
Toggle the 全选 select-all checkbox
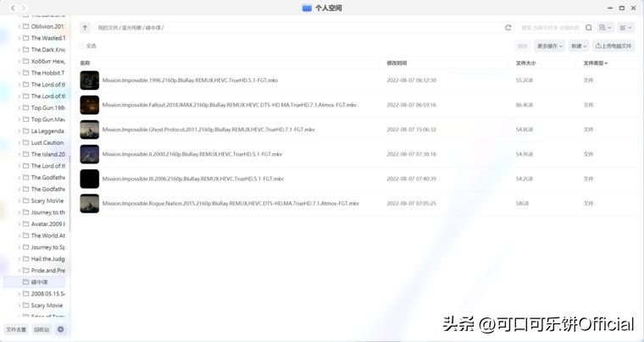click(x=81, y=46)
